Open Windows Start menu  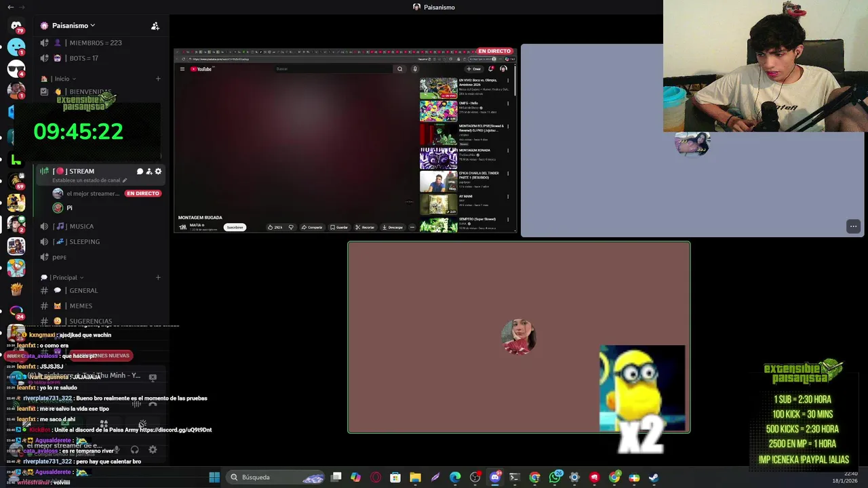[214, 477]
